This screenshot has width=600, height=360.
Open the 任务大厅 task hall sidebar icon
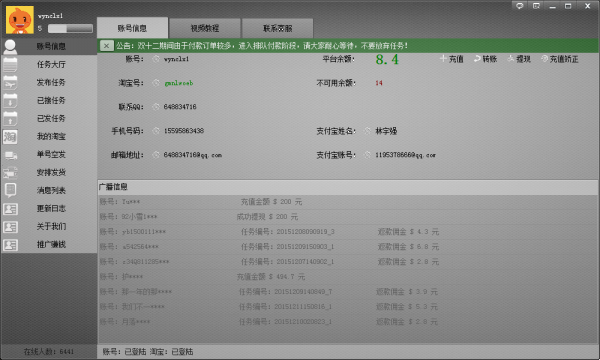click(x=10, y=64)
